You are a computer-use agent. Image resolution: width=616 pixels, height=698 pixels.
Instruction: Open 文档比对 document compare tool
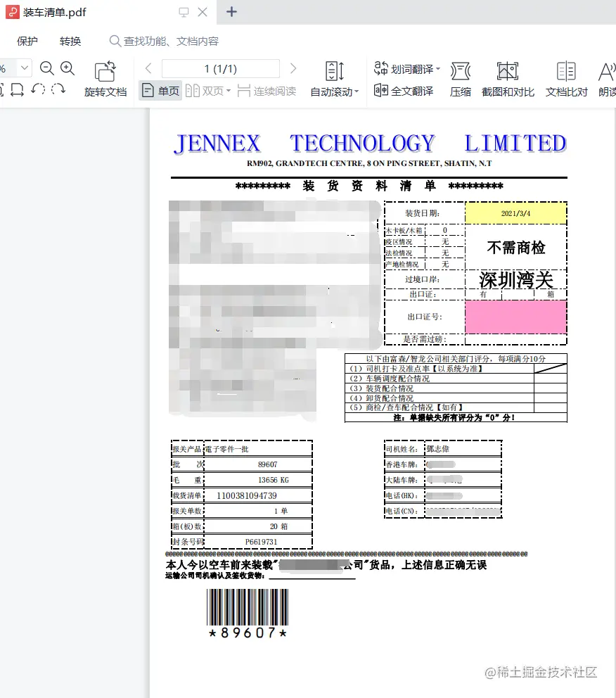(x=567, y=80)
